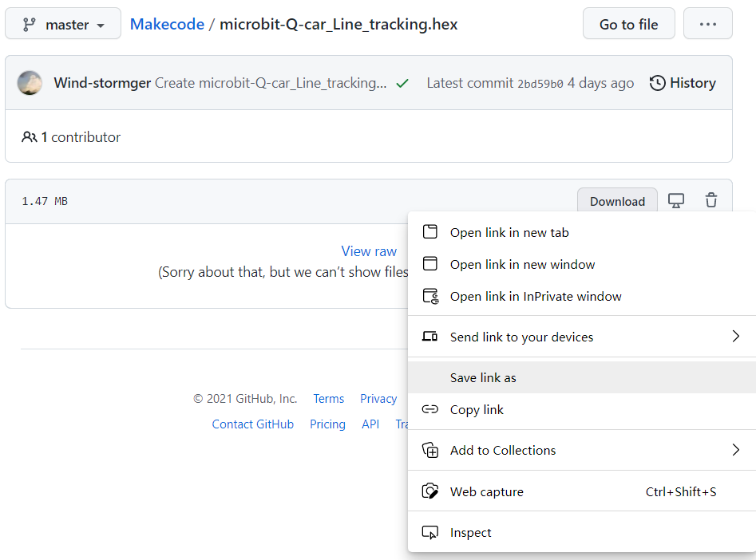Choose 'Open link in new window'
The height and width of the screenshot is (560, 756).
click(582, 264)
